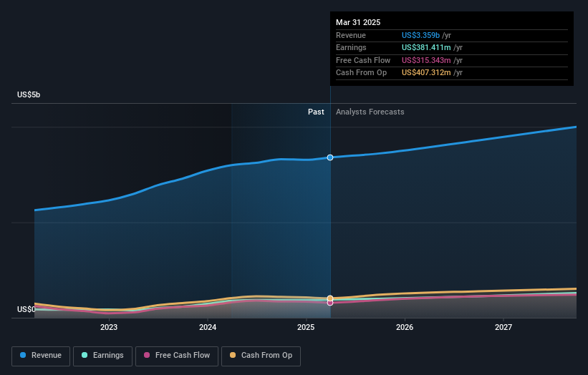Click the Past section label
Viewport: 588px width, 375px height.
click(316, 112)
